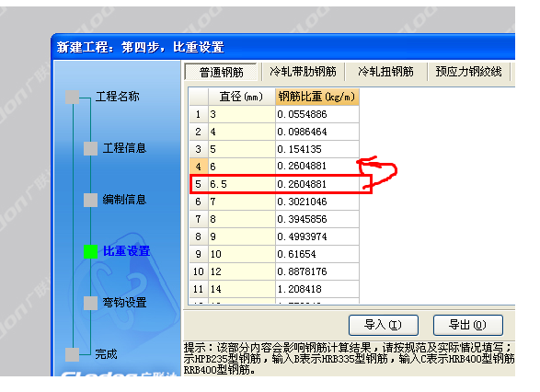The image size is (540, 392).
Task: Click the green square icon beside 比重设置
Action: [90, 251]
